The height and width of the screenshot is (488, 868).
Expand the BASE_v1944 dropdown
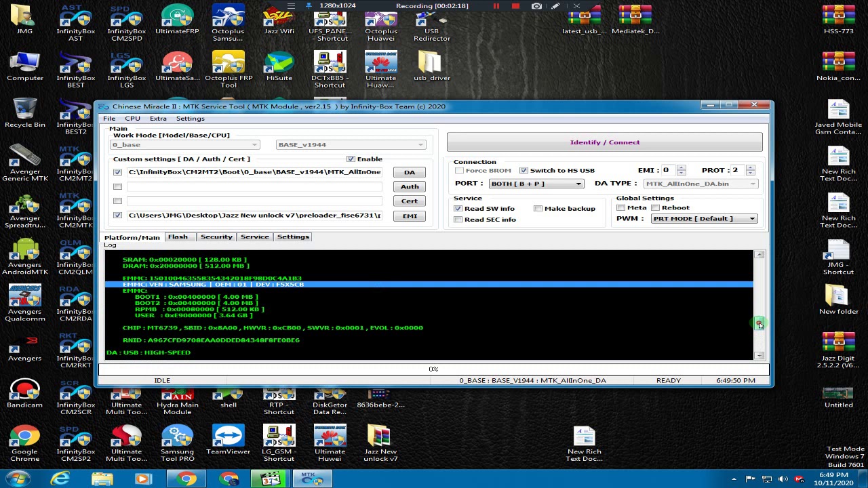click(x=351, y=144)
